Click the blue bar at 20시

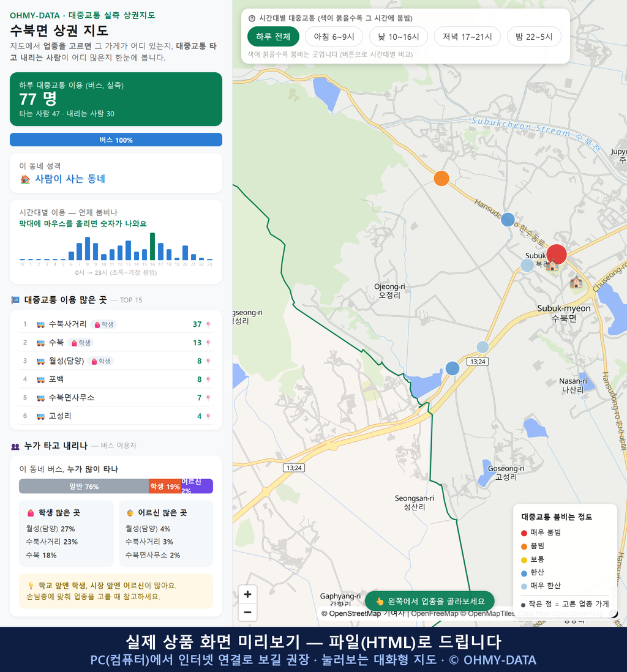point(185,253)
